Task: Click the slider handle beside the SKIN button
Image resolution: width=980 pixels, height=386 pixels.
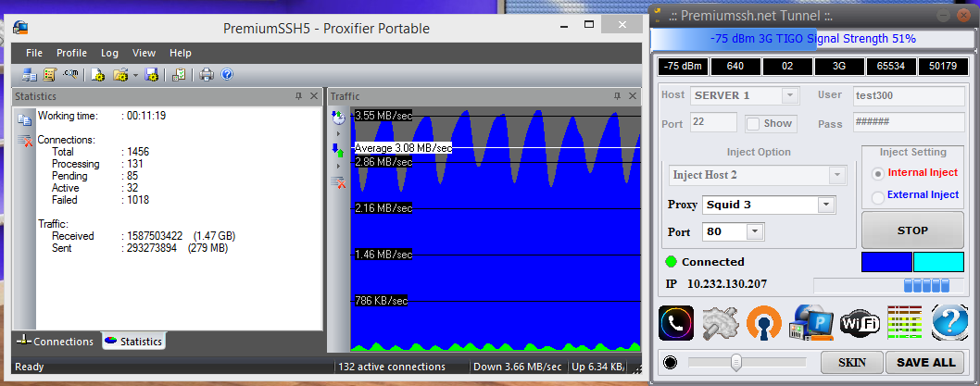Action: click(735, 362)
